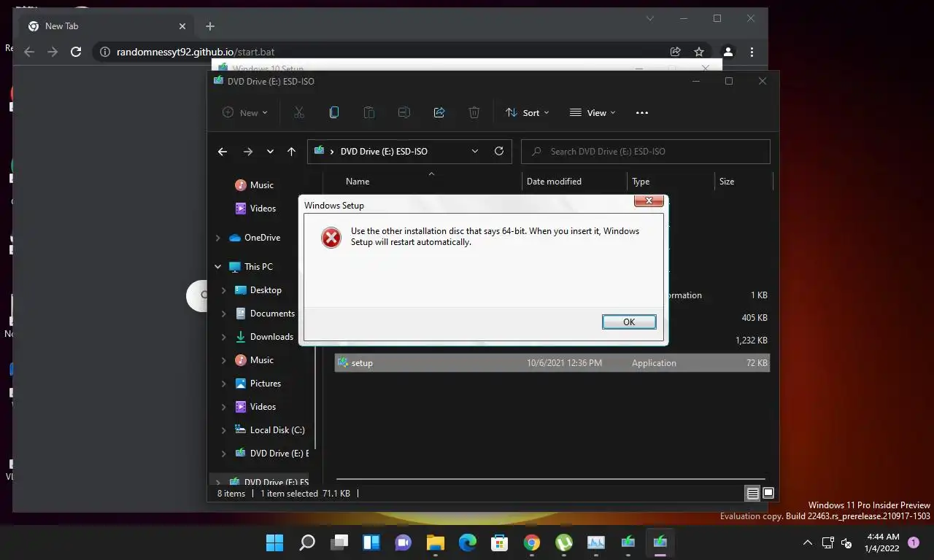The height and width of the screenshot is (560, 934).
Task: Open Widgets from the taskbar
Action: pos(371,542)
